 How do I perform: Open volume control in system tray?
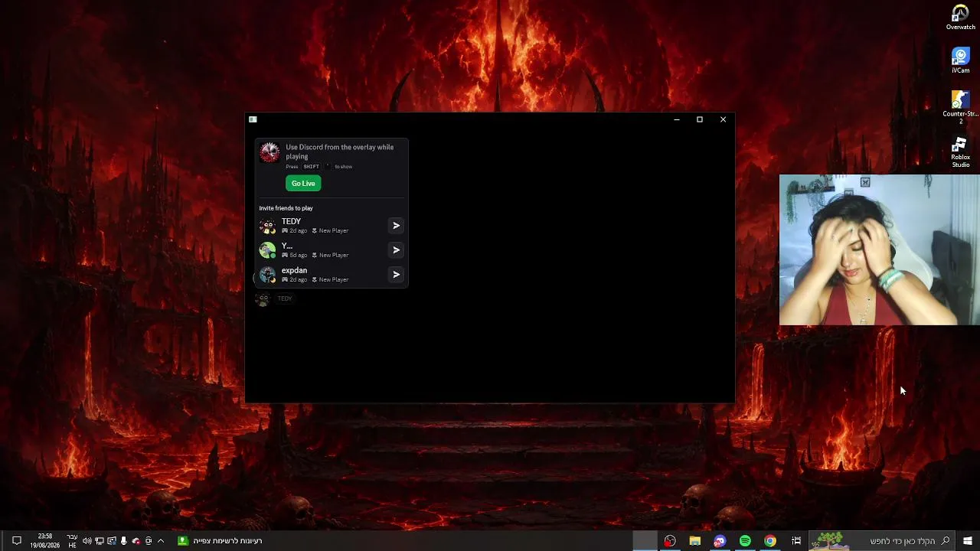coord(87,541)
